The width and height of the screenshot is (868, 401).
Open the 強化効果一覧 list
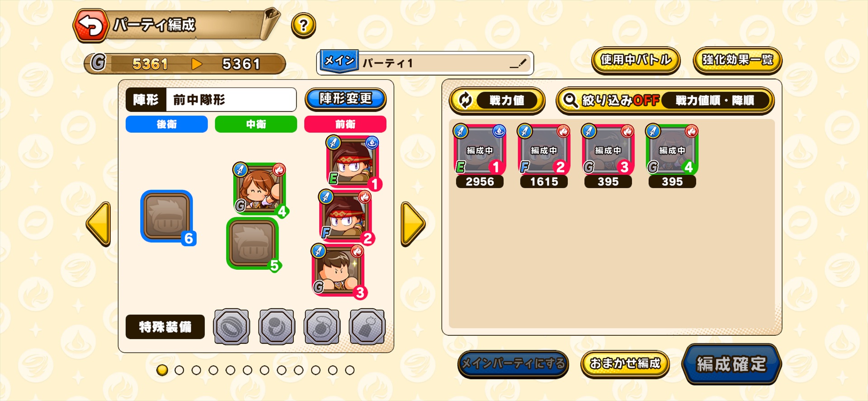(737, 60)
